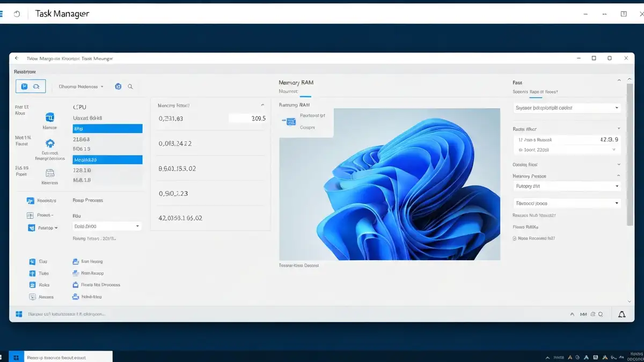Click the memory value starting 8,6.01
Screen dimensions: 644x362
[178, 168]
